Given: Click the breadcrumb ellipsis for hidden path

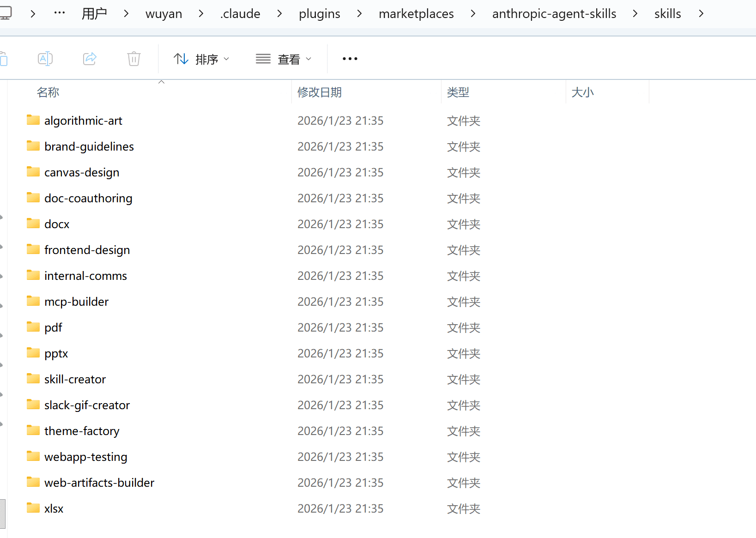Looking at the screenshot, I should click(60, 13).
